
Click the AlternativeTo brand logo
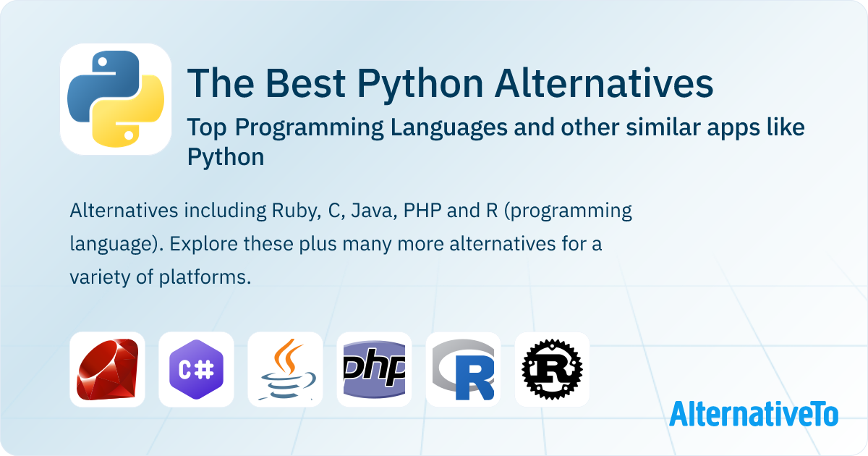753,413
